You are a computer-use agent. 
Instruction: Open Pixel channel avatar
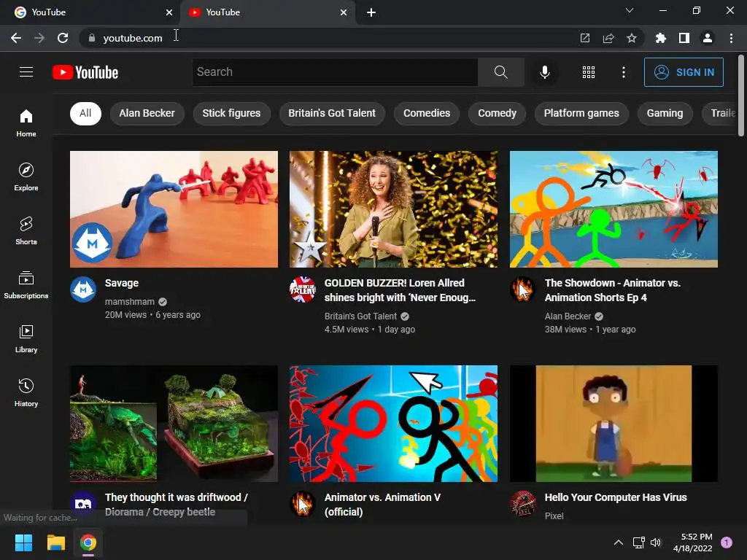click(522, 504)
